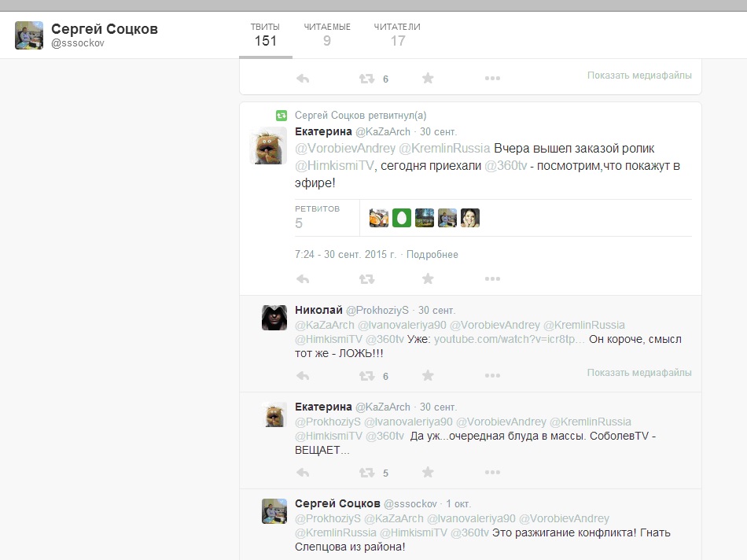Viewport: 747px width, 560px height.
Task: Open the Читаемые 9 tab
Action: pyautogui.click(x=327, y=35)
